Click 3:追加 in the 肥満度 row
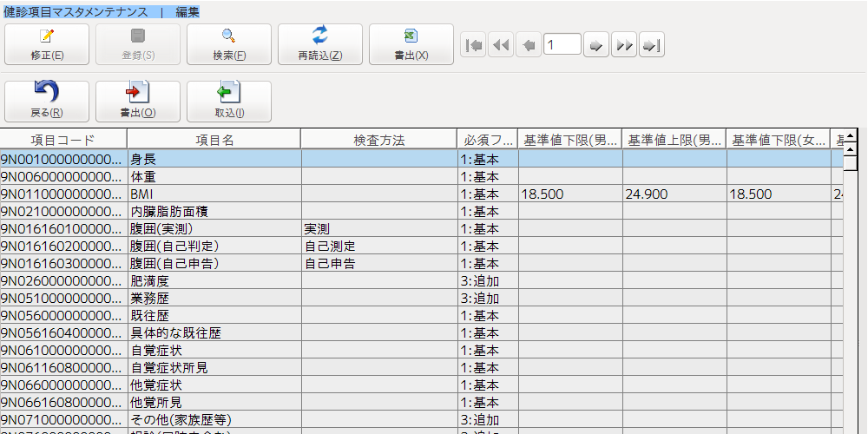This screenshot has height=434, width=868. (487, 281)
